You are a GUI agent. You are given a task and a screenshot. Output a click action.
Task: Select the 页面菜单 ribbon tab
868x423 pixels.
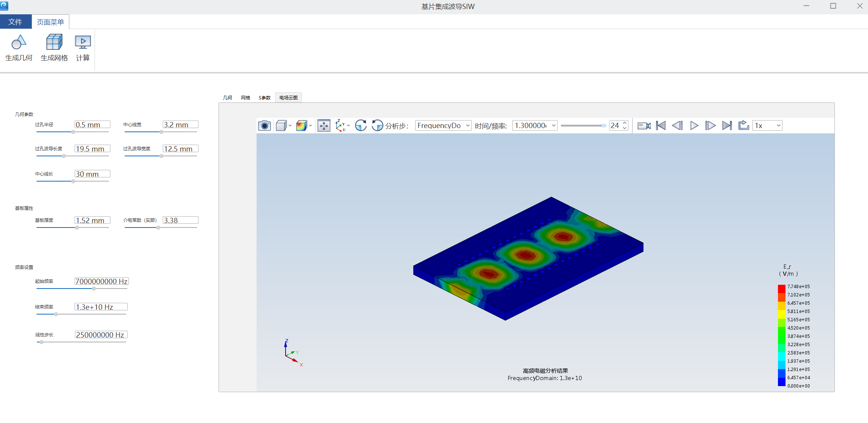click(x=50, y=22)
